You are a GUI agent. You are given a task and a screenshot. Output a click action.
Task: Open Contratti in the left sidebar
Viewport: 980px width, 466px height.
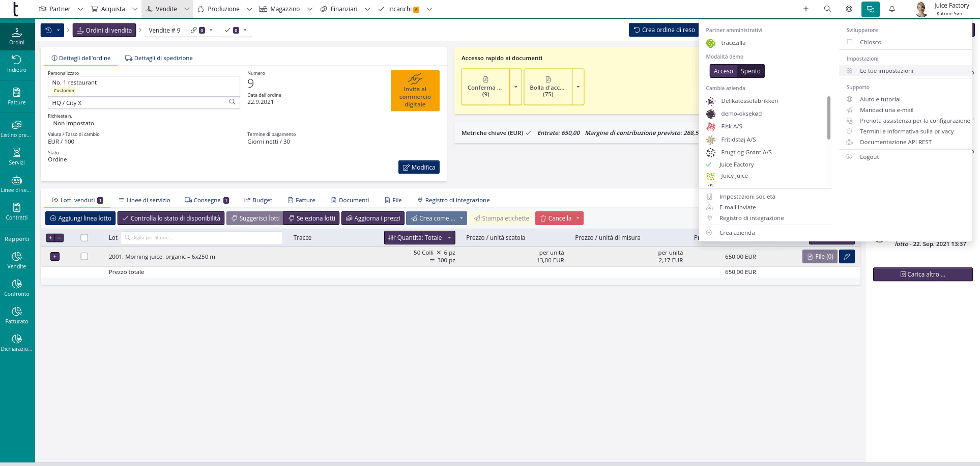(17, 211)
